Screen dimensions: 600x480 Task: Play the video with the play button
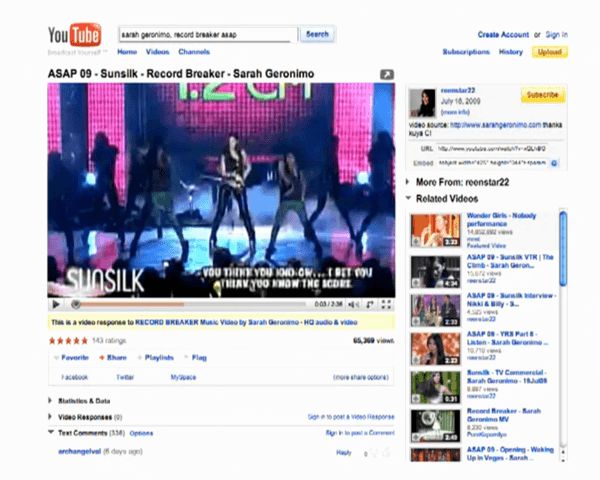point(56,304)
